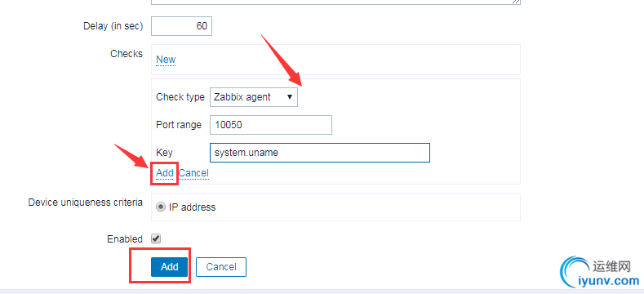Click the Device uniqueness criteria label

point(86,203)
